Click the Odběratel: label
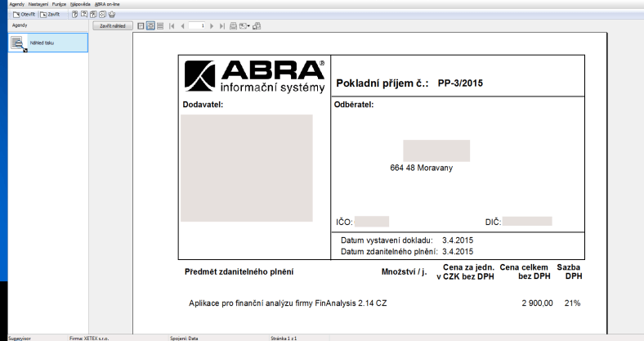 (x=354, y=105)
